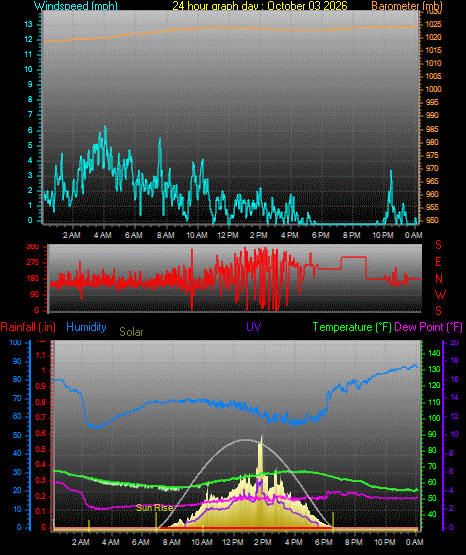Select the blue 'Humidity' legend label
The image size is (466, 555).
click(x=86, y=327)
